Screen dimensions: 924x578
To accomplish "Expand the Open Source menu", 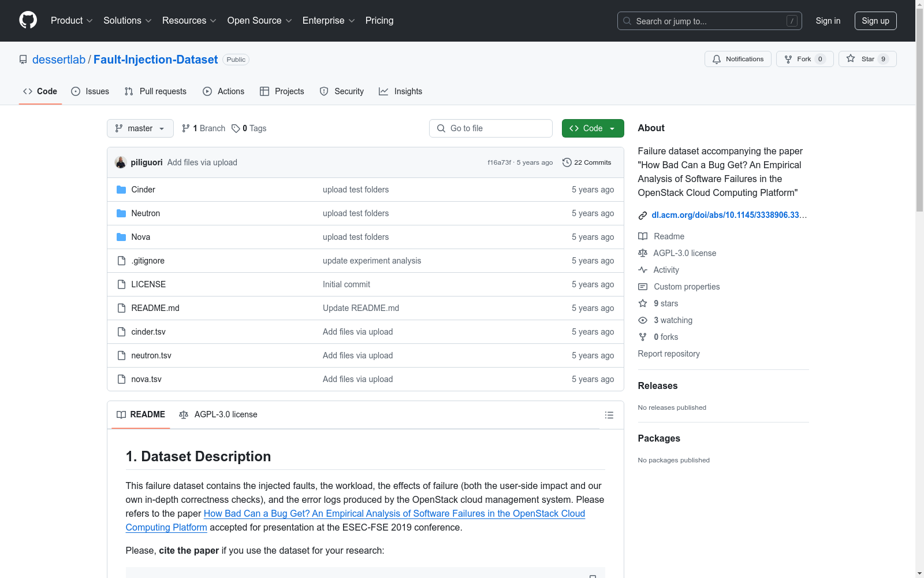I will [260, 21].
